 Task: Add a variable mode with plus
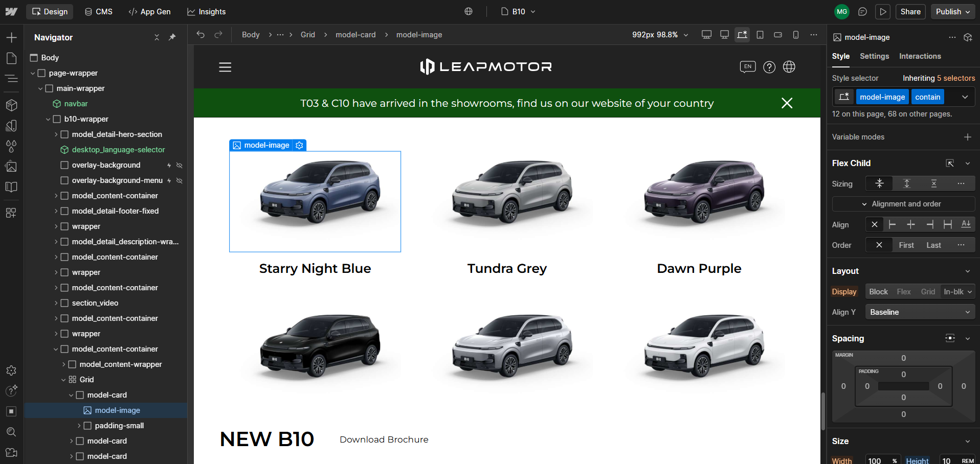(x=968, y=137)
